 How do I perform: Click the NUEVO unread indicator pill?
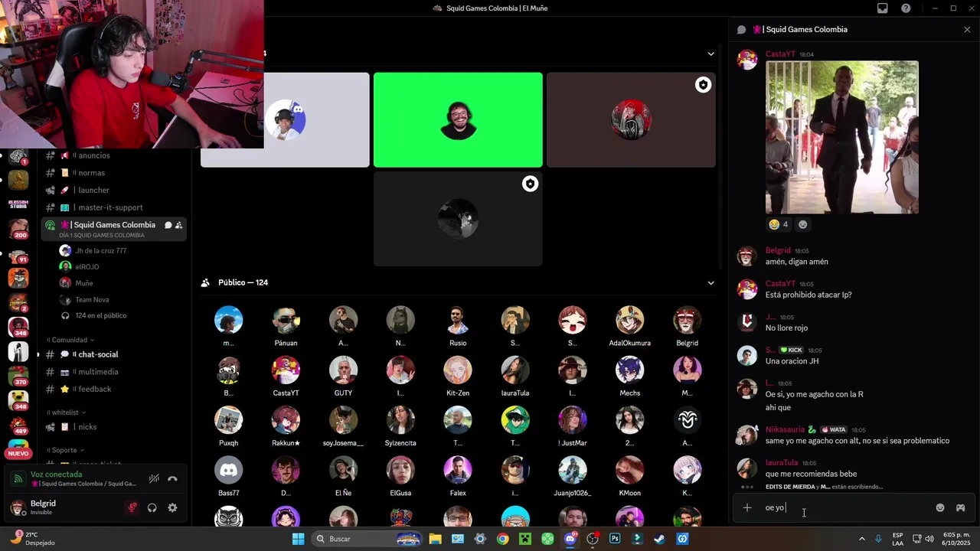coord(18,453)
